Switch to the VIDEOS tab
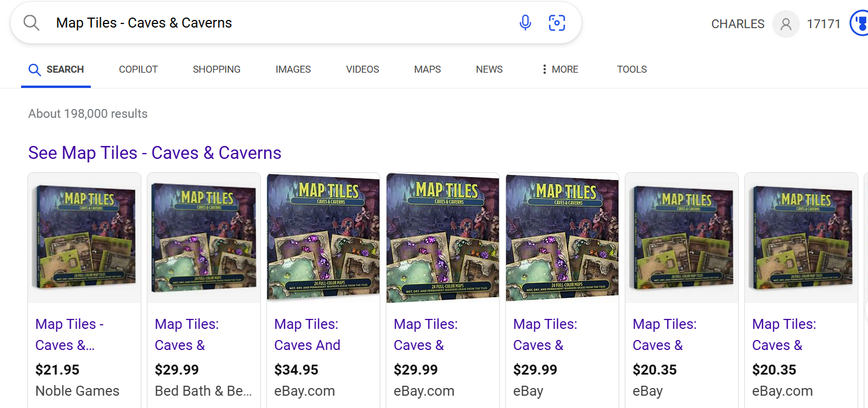 [x=363, y=69]
